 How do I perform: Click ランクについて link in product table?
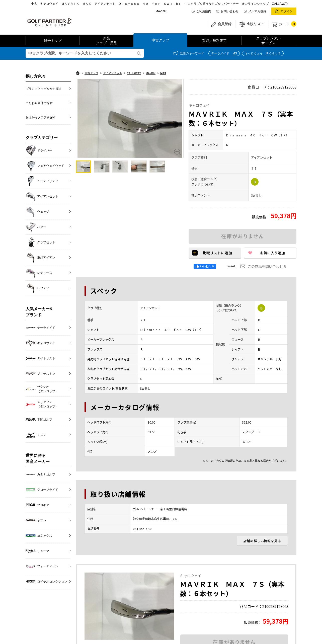[x=202, y=185]
